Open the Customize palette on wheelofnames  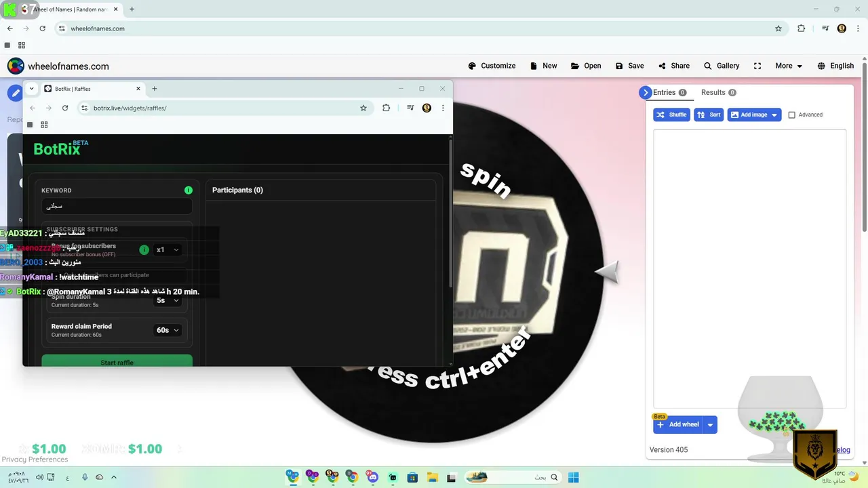(x=492, y=66)
